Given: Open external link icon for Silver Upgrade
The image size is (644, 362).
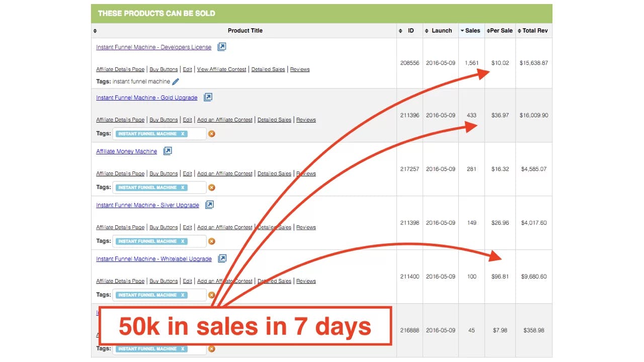Looking at the screenshot, I should [209, 205].
